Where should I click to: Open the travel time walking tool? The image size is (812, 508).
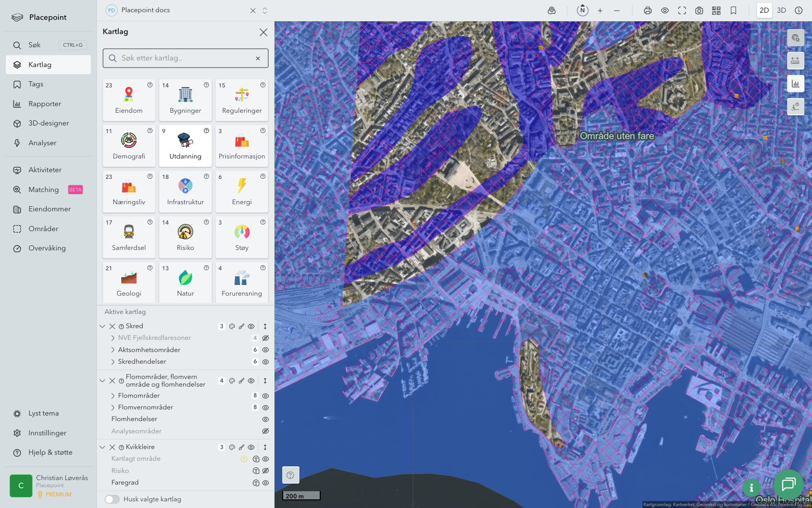click(x=795, y=107)
